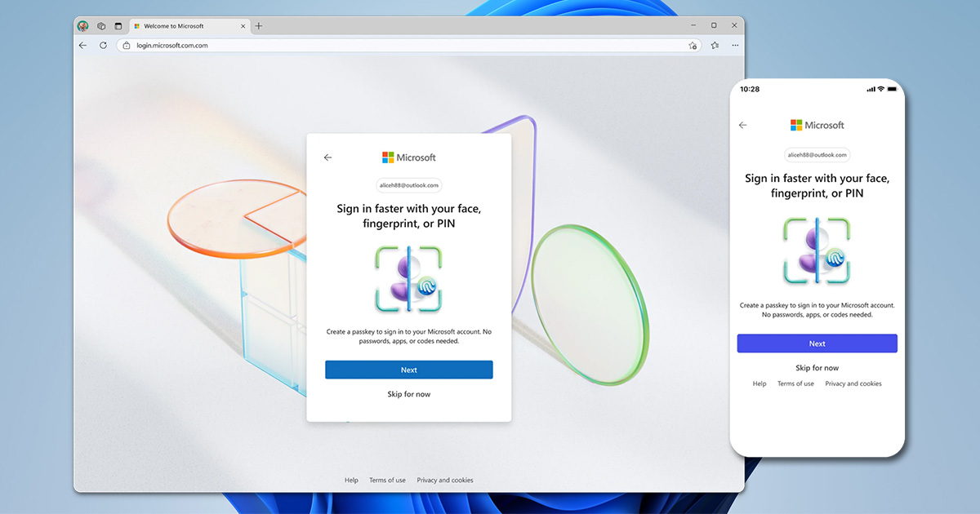This screenshot has height=514, width=980.
Task: Tap the phone cellular signal indicator
Action: tap(871, 89)
